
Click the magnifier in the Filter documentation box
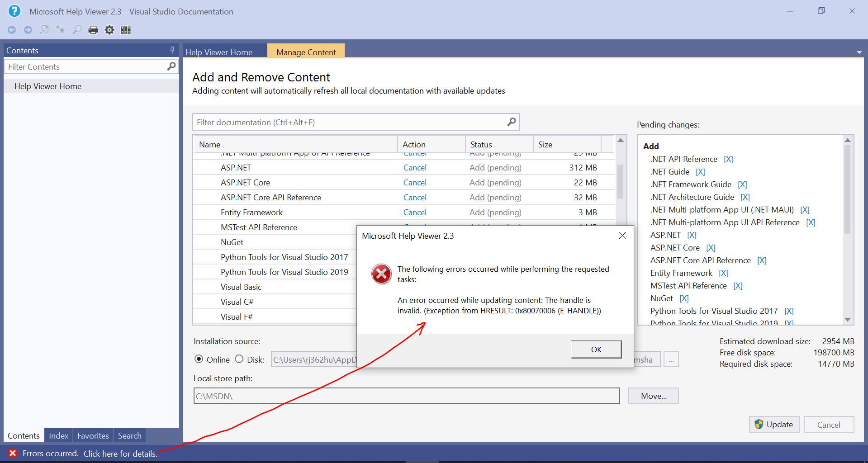(x=512, y=122)
